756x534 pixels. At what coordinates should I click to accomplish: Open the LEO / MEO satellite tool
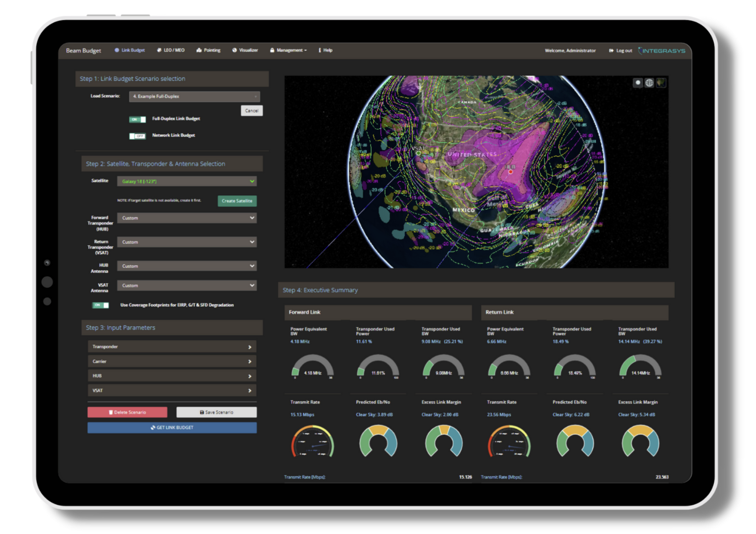click(x=171, y=50)
